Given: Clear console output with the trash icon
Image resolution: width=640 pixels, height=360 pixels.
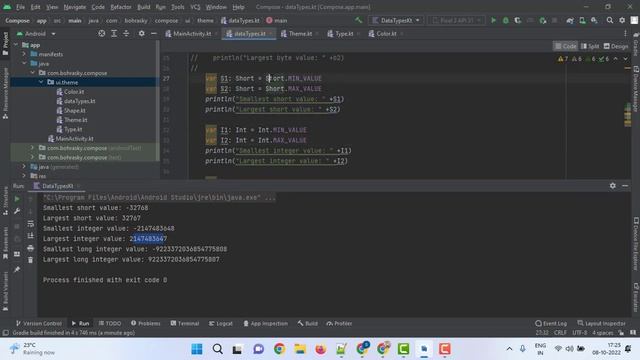Looking at the screenshot, I should 31,260.
